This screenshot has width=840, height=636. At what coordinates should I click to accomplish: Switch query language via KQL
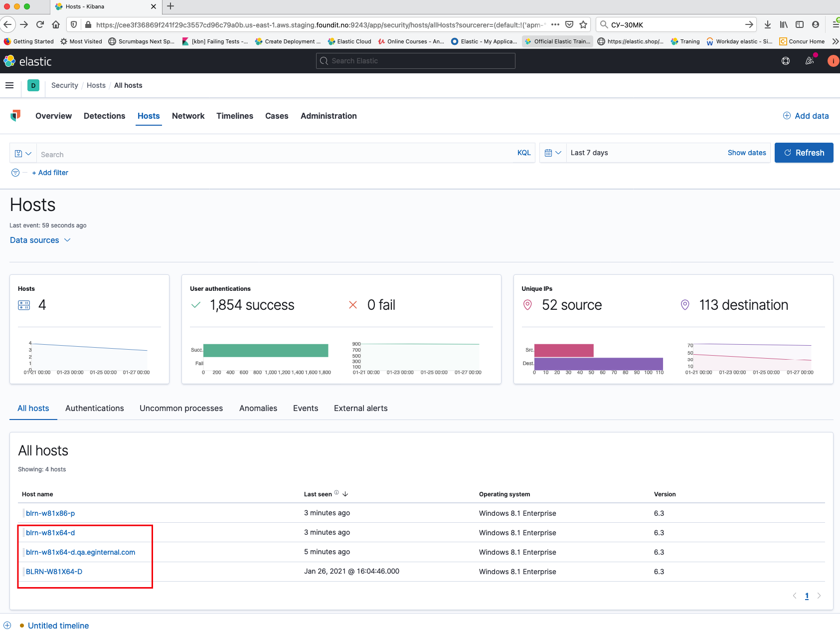[x=524, y=153]
